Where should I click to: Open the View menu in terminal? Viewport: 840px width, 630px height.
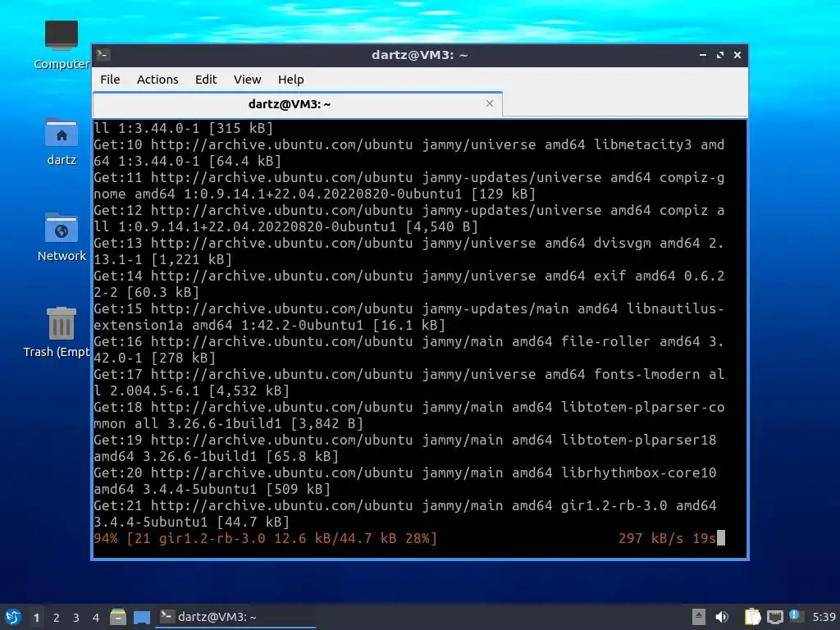click(247, 80)
